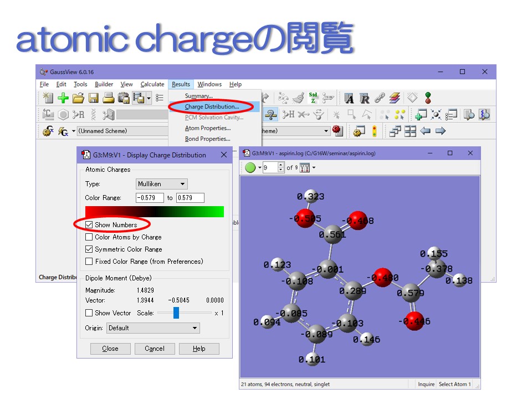This screenshot has height=399, width=532.
Task: Click the film strip Save Movie icon
Action: 139,98
